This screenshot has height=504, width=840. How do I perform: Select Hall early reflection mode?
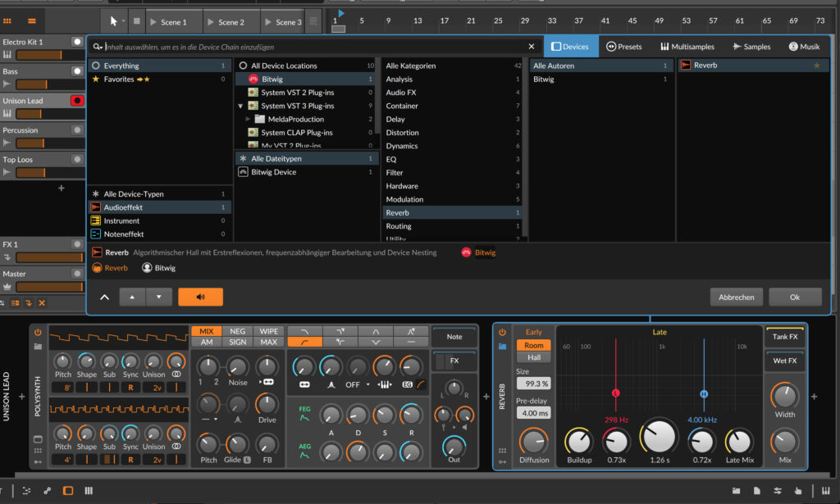(x=533, y=357)
